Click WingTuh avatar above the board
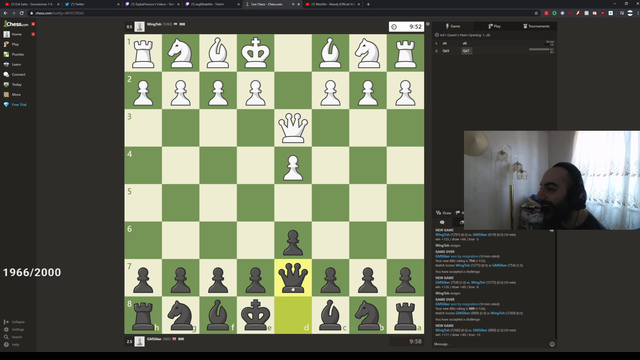The width and height of the screenshot is (640, 360). tap(140, 27)
